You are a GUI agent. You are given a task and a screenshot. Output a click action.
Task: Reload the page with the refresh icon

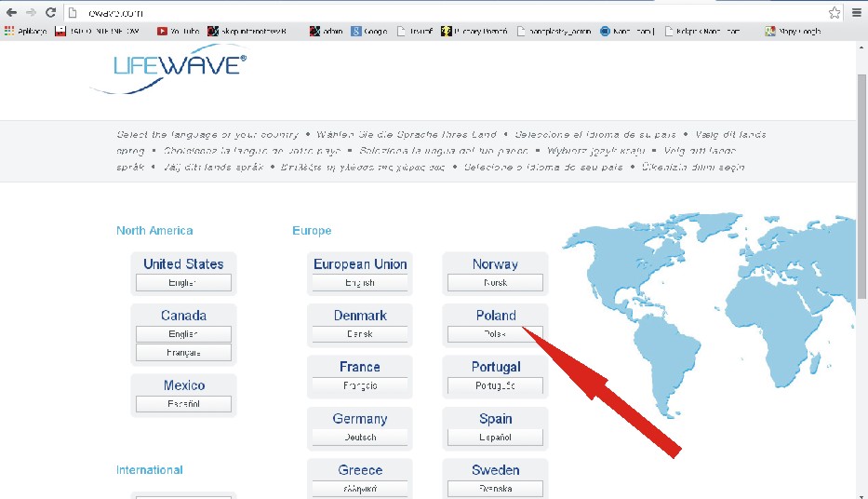50,12
